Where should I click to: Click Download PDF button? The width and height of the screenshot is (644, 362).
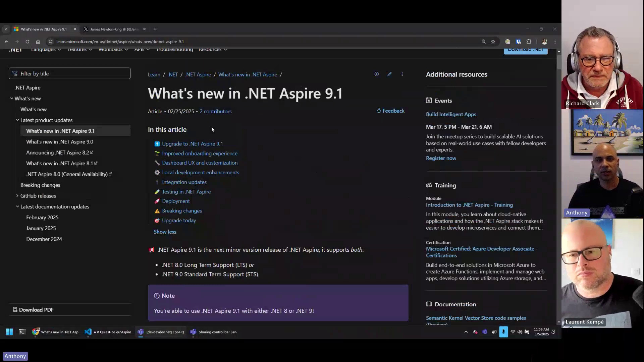click(33, 310)
